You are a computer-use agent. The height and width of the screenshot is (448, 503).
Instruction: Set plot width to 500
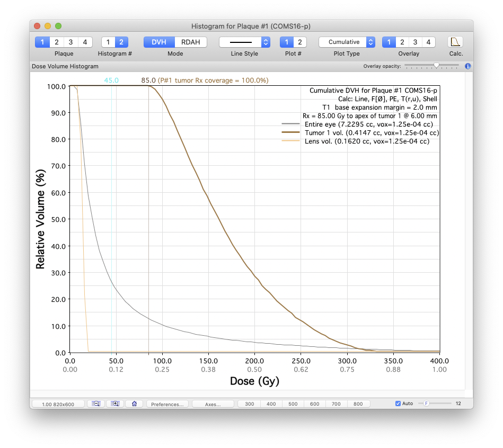click(x=293, y=404)
